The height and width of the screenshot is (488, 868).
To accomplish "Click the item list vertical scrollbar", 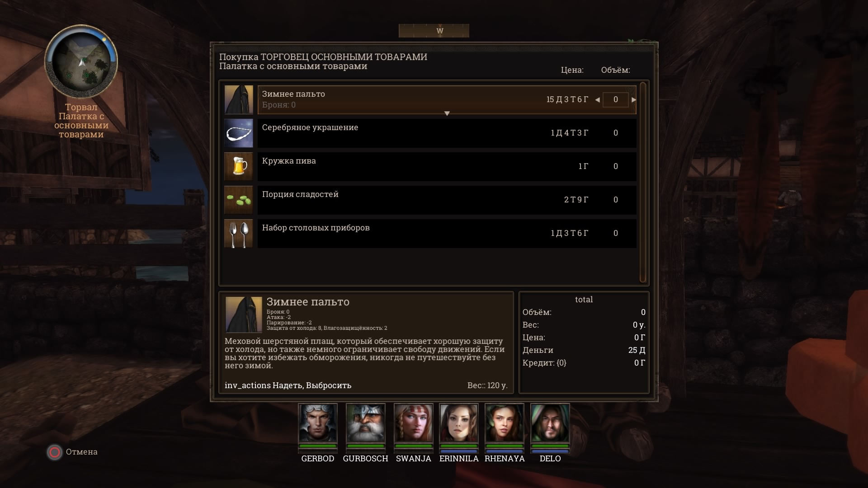I will [643, 183].
